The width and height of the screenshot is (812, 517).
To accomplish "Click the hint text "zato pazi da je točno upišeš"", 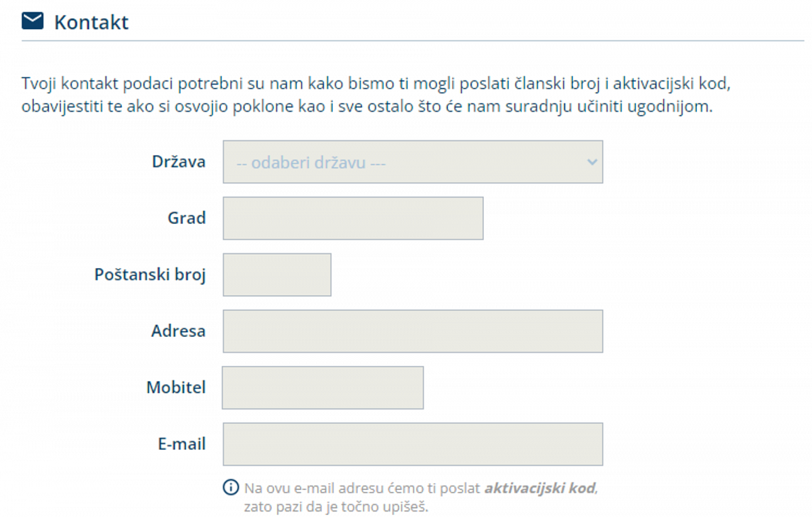I will (336, 505).
